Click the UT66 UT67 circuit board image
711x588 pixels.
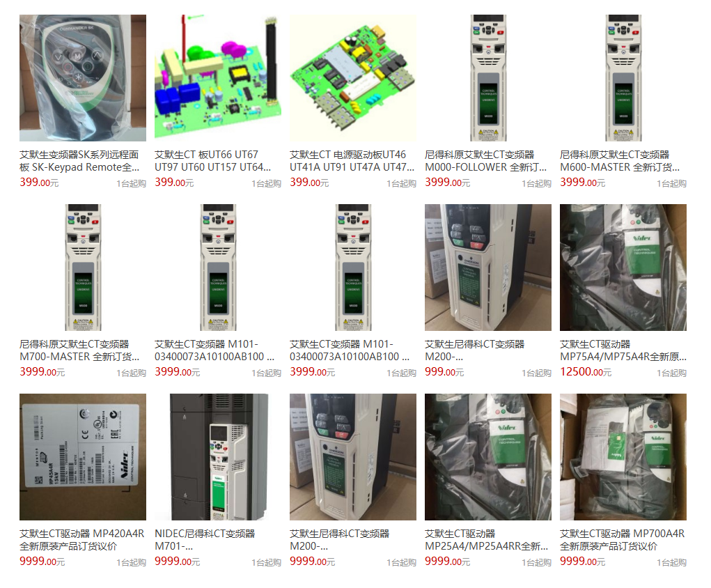[x=218, y=77]
